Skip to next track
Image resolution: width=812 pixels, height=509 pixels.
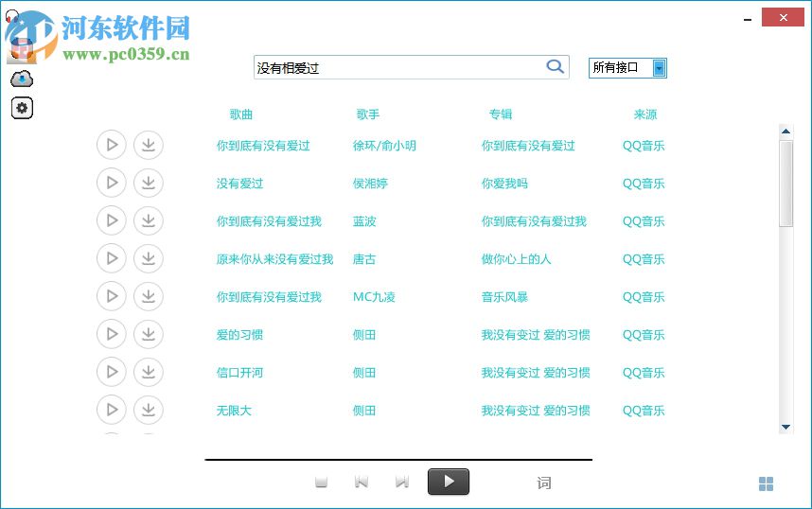402,483
